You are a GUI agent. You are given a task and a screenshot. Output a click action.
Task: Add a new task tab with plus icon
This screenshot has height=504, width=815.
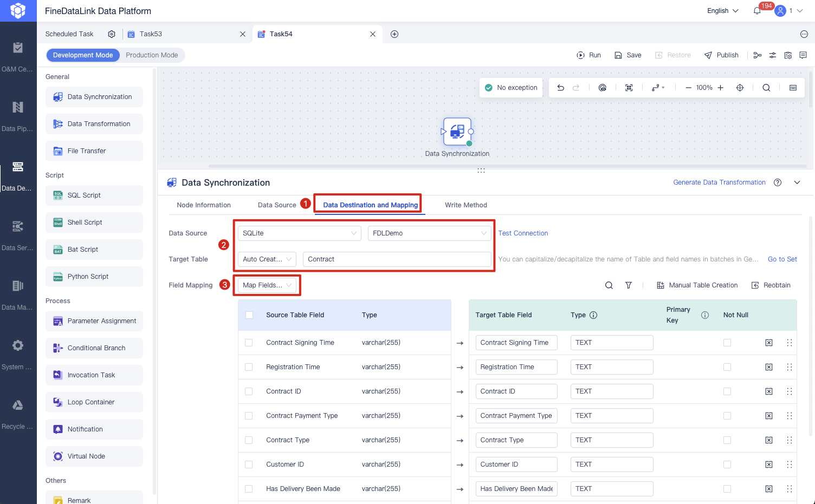[x=394, y=34]
